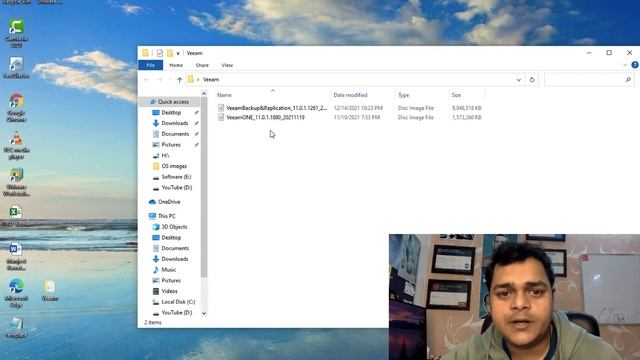Open Explorer help question mark icon
640x360 pixels.
pyautogui.click(x=635, y=65)
